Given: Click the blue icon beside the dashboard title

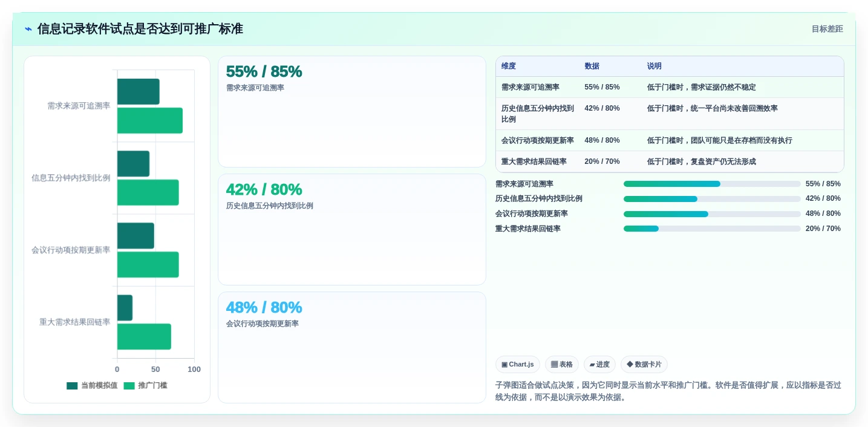Looking at the screenshot, I should pyautogui.click(x=28, y=29).
